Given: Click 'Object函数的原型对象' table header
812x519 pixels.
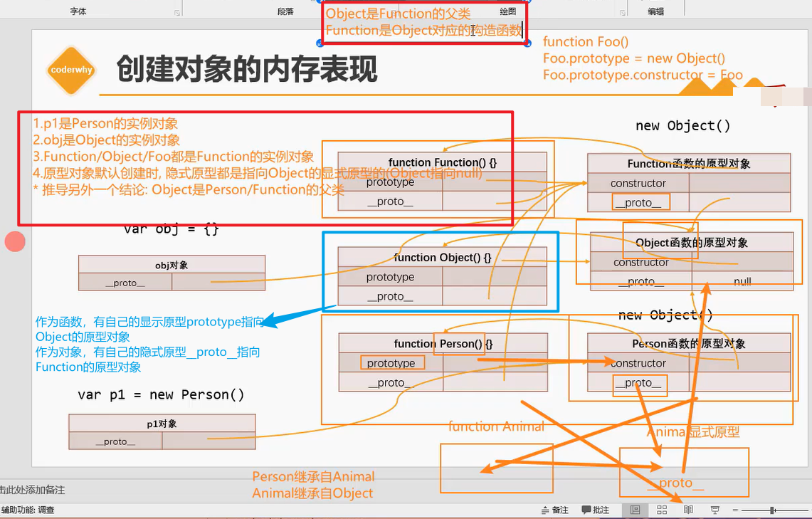Looking at the screenshot, I should coord(691,242).
